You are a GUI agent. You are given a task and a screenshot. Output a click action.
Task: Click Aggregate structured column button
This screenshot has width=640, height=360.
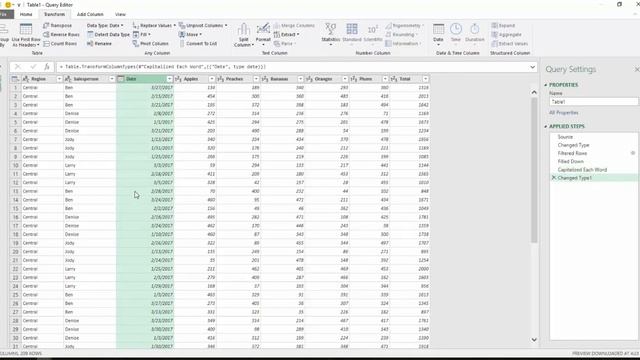coord(507,35)
